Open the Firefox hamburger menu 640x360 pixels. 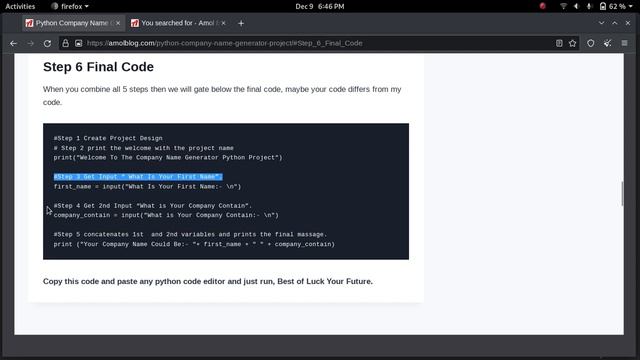point(624,43)
